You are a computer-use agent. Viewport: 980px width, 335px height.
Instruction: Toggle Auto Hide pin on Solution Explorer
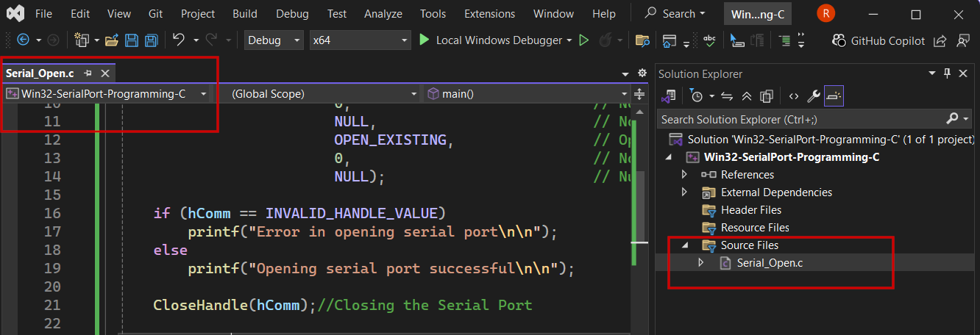pyautogui.click(x=947, y=73)
